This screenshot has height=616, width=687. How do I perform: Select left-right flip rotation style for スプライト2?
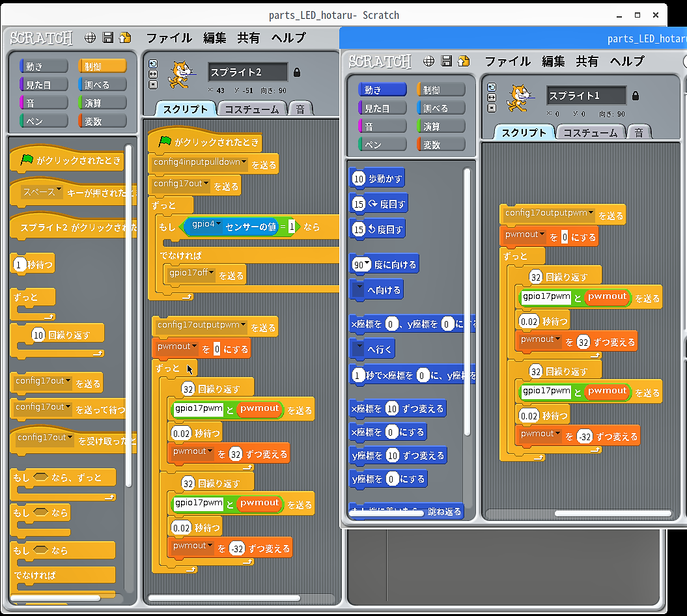coord(153,74)
